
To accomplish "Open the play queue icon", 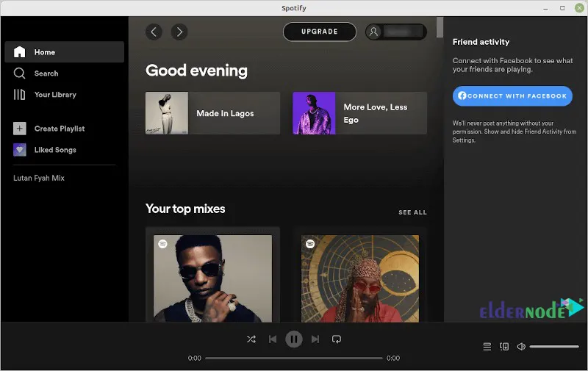I will pos(487,347).
